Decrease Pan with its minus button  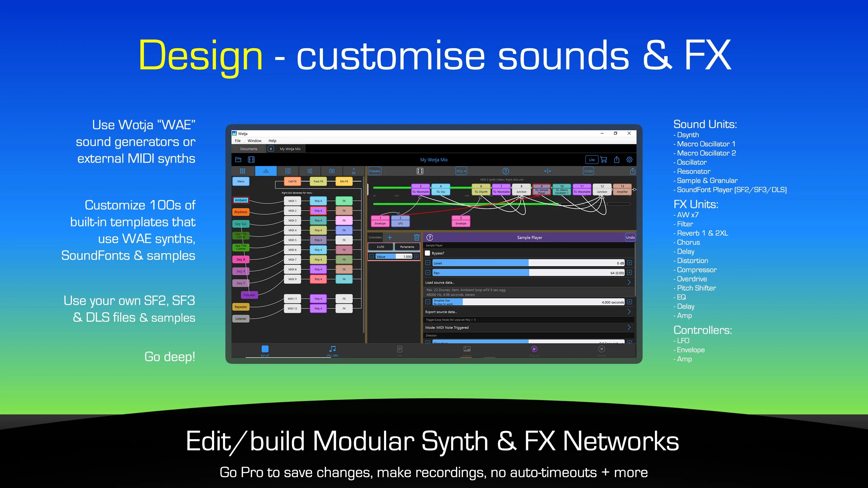pos(428,273)
